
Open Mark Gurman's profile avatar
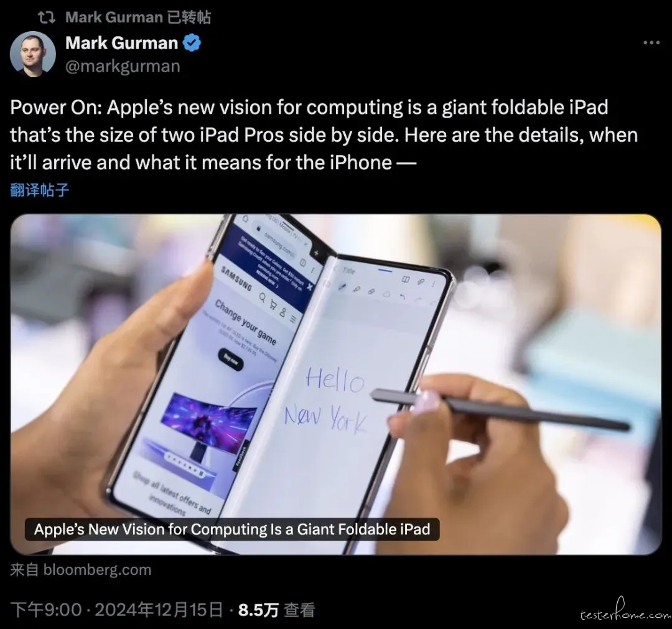(32, 54)
